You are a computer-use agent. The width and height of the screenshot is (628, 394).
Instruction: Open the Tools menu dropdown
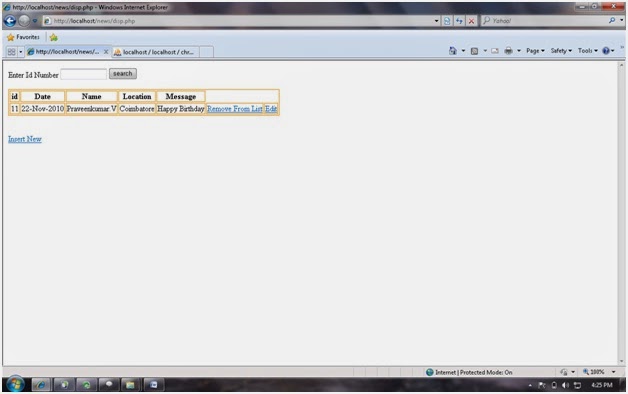588,51
